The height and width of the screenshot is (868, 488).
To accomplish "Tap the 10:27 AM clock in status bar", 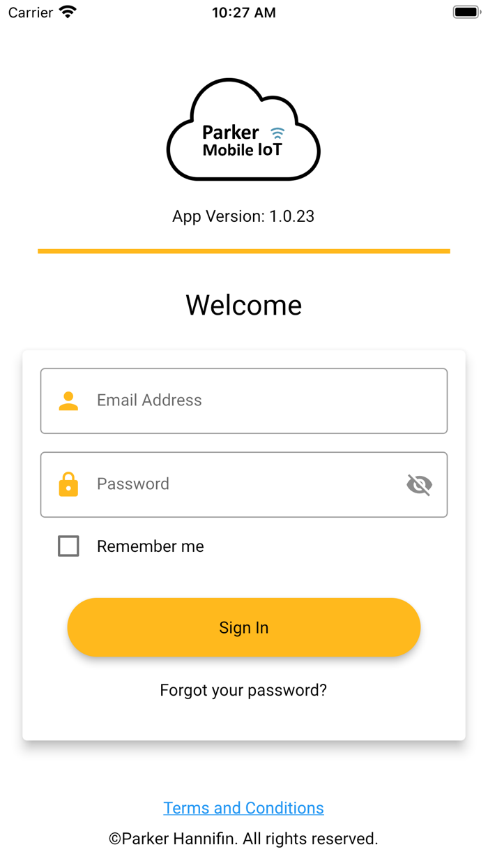I will tap(244, 13).
